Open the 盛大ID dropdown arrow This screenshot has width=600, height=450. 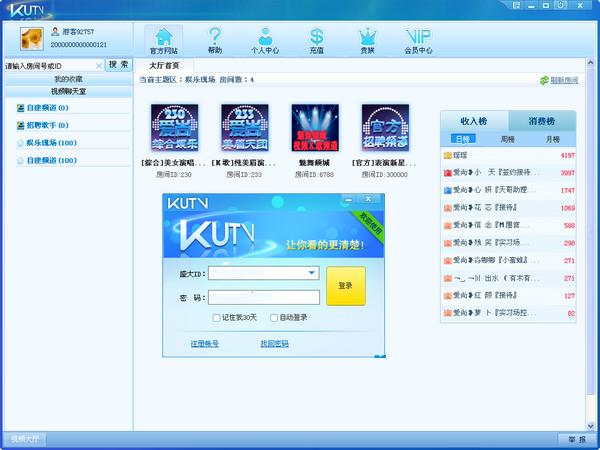pyautogui.click(x=311, y=273)
